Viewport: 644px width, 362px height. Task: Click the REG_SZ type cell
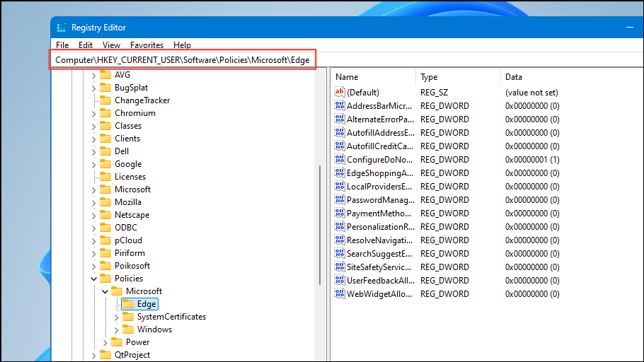coord(434,93)
